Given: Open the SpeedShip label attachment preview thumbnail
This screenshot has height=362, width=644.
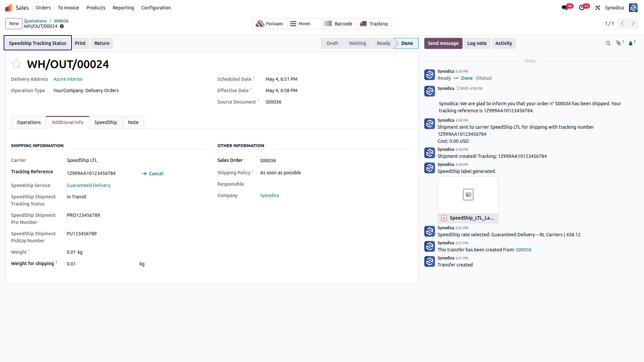Looking at the screenshot, I should point(468,195).
